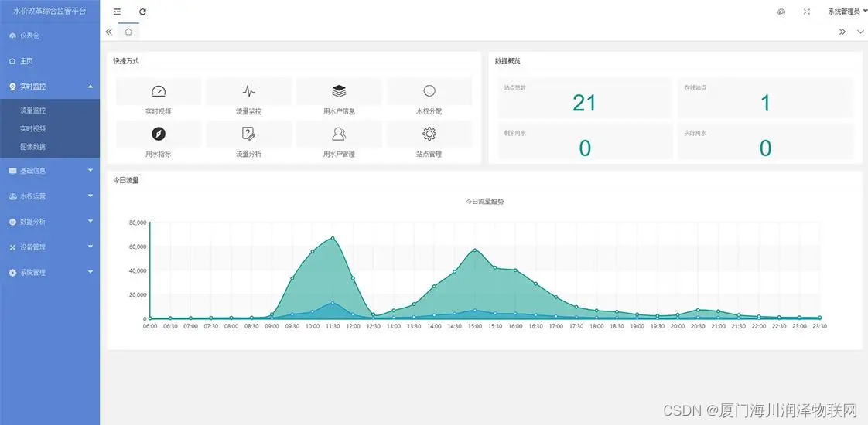Select the peak data point at 15:00
The image size is (868, 425).
pos(475,250)
